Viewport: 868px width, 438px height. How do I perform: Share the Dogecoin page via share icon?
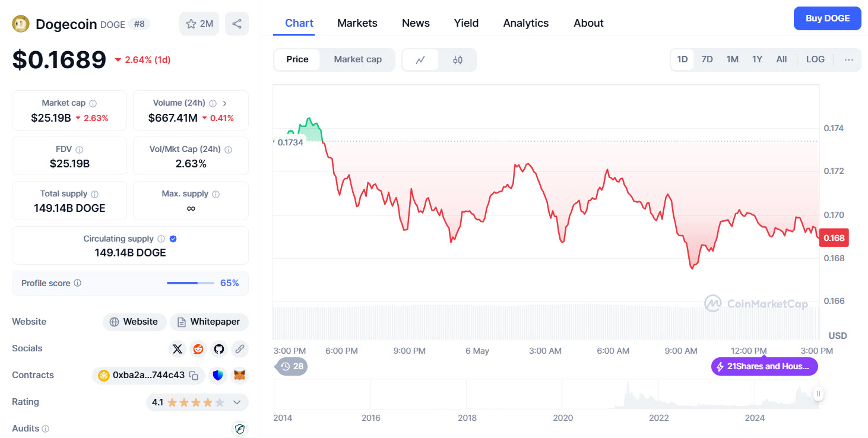click(237, 23)
